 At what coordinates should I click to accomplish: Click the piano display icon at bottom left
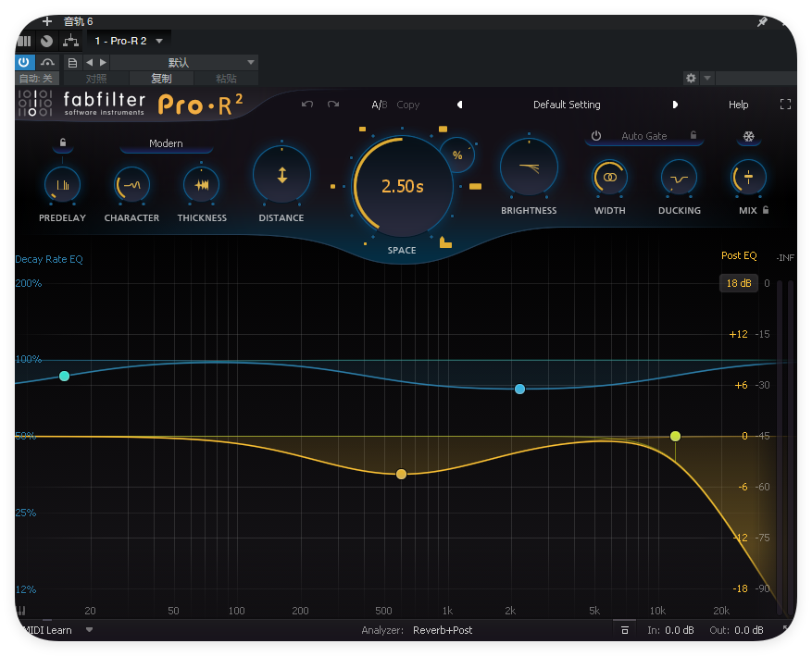(x=21, y=611)
